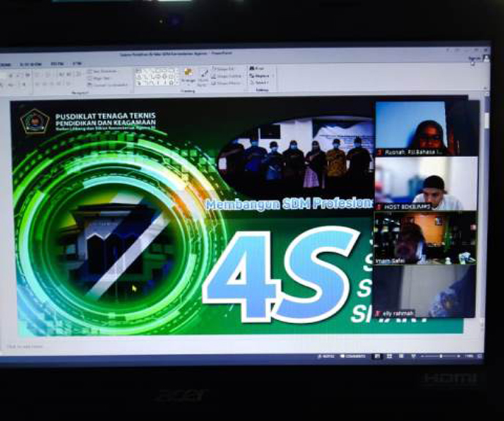Switch to Normal view in status bar

point(377,356)
